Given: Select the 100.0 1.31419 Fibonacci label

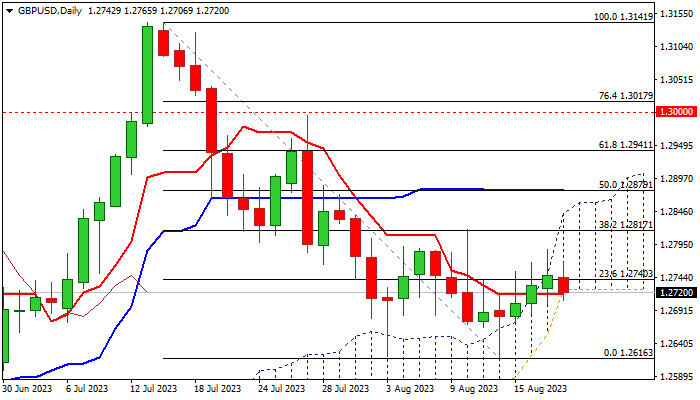Looking at the screenshot, I should [623, 17].
